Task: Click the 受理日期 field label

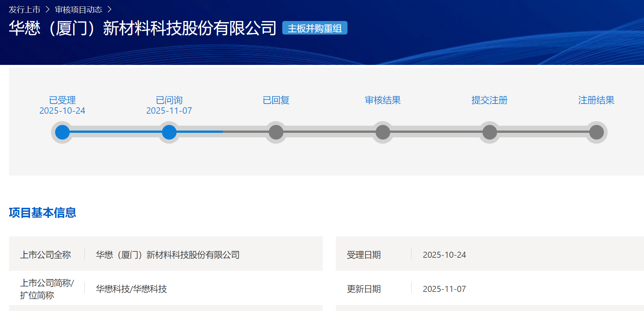Action: [364, 255]
